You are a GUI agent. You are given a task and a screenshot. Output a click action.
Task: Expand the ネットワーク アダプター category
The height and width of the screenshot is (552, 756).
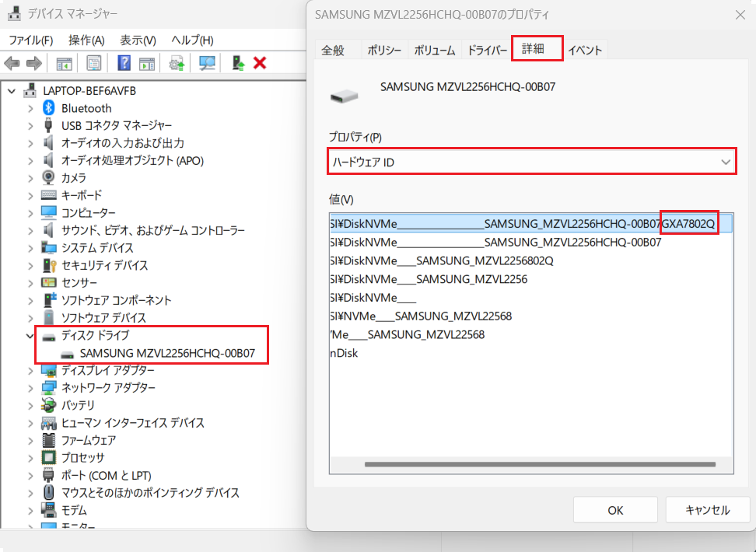click(31, 388)
